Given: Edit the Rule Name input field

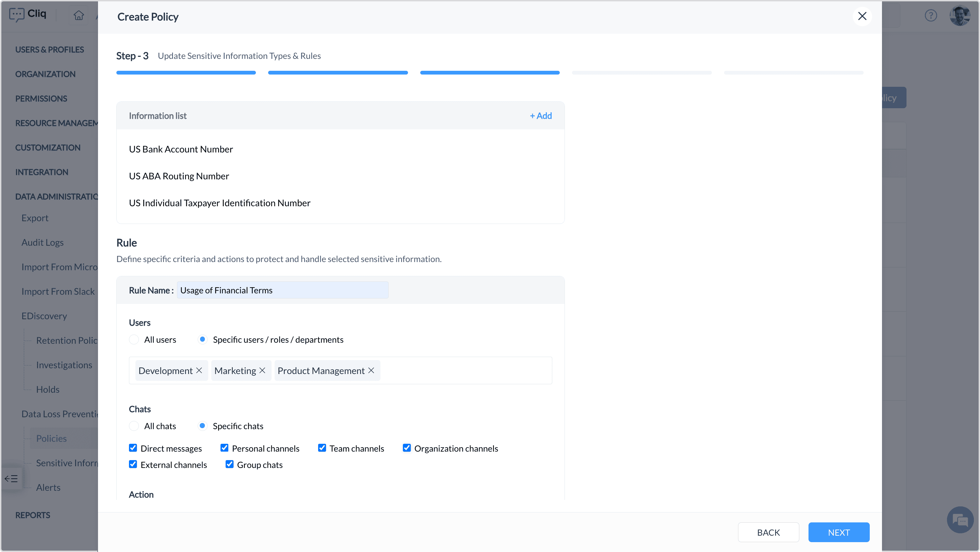Looking at the screenshot, I should point(282,290).
